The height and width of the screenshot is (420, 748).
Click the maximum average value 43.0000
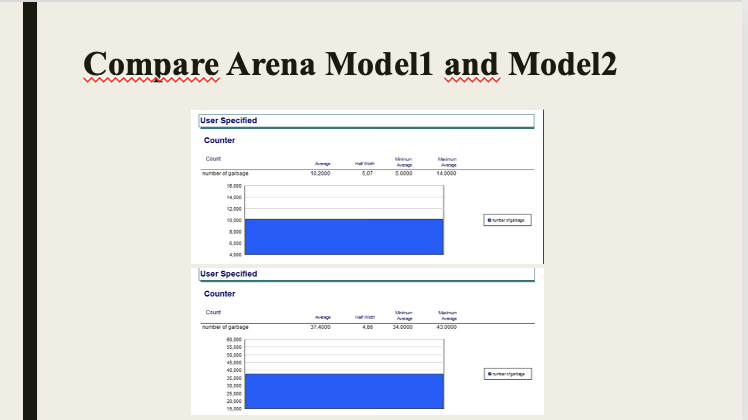pos(447,327)
